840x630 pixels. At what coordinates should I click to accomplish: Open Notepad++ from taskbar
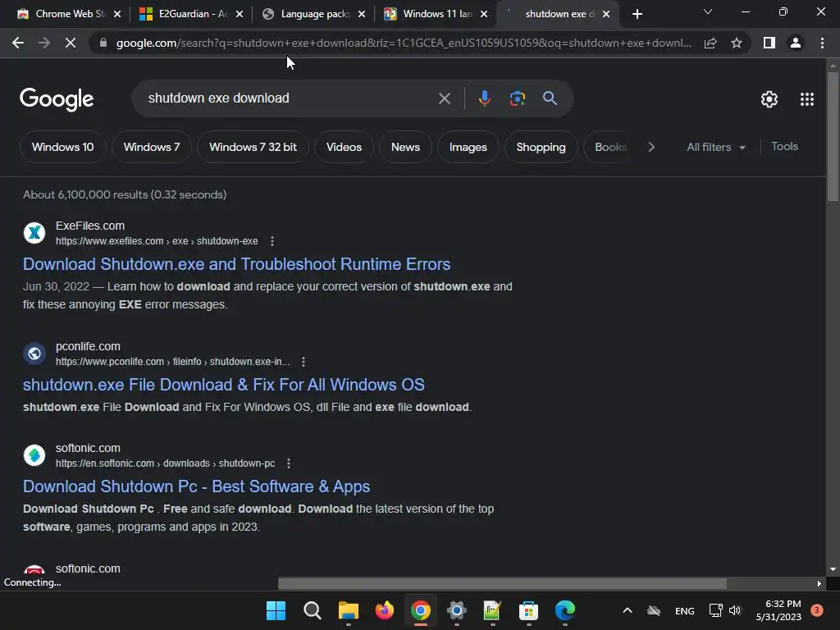(x=492, y=610)
